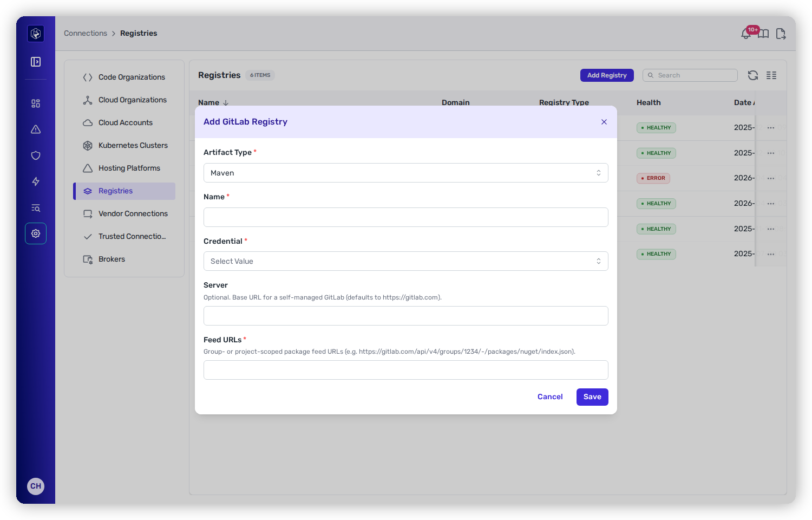Open Brokers section
Screen dimensions: 812x520
pos(125,259)
